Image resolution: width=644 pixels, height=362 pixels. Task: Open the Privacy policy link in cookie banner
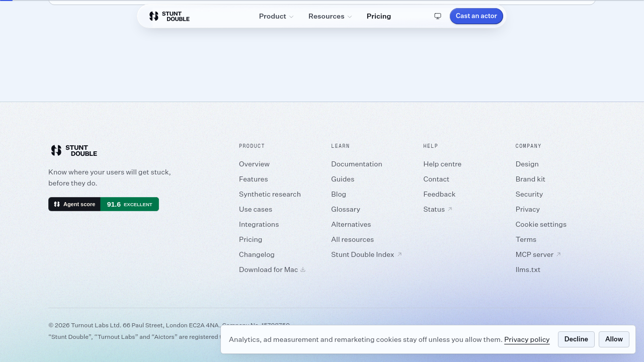pyautogui.click(x=527, y=339)
